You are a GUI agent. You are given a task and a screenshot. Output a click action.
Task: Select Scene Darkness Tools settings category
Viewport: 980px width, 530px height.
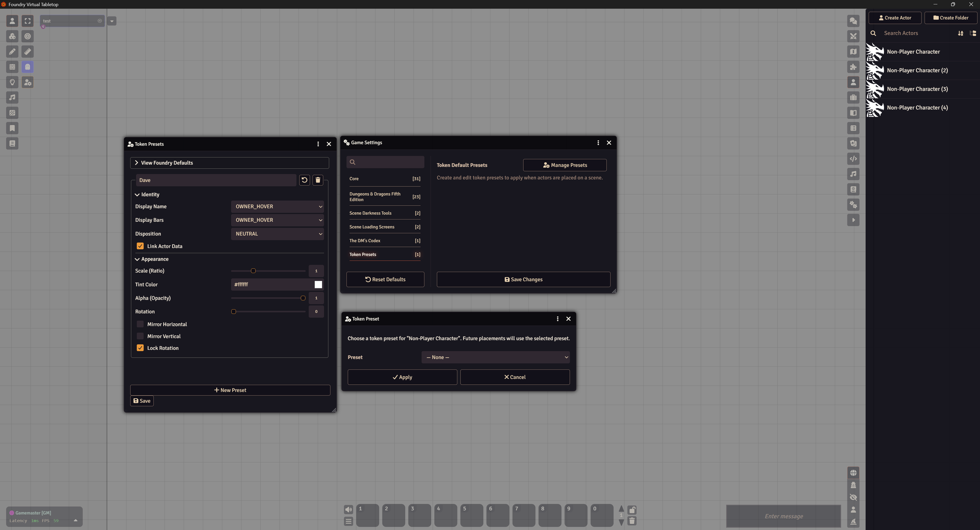(385, 213)
